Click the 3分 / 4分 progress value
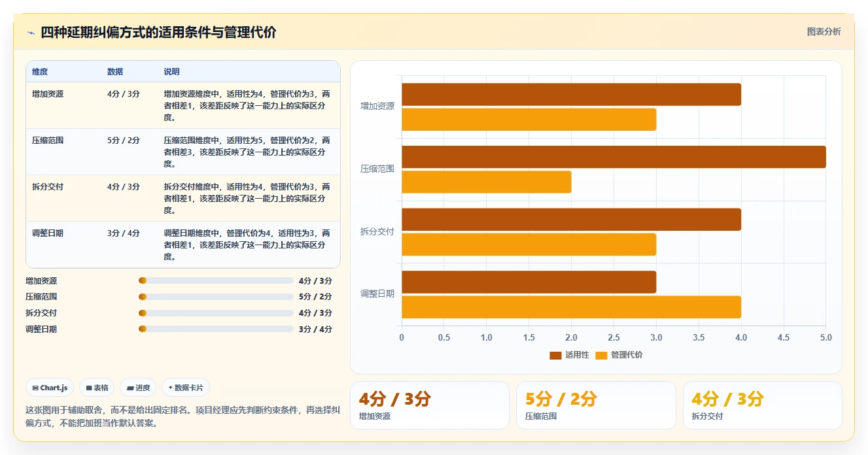Screen dimensions: 868x455 (315, 329)
